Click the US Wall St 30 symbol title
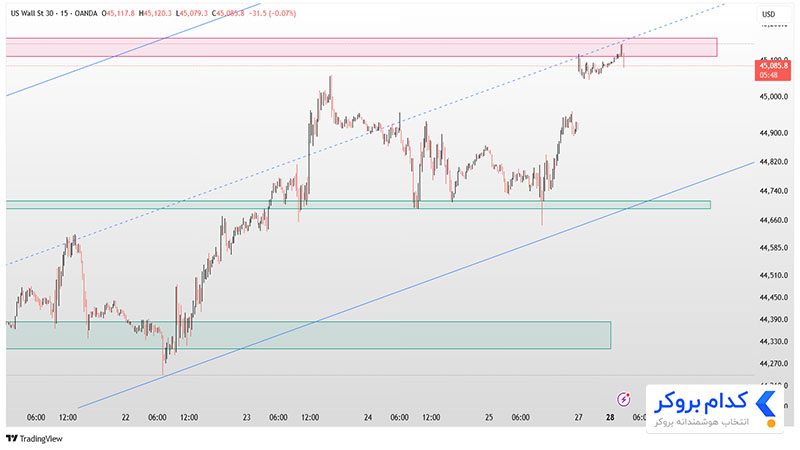The image size is (800, 450). 32,13
